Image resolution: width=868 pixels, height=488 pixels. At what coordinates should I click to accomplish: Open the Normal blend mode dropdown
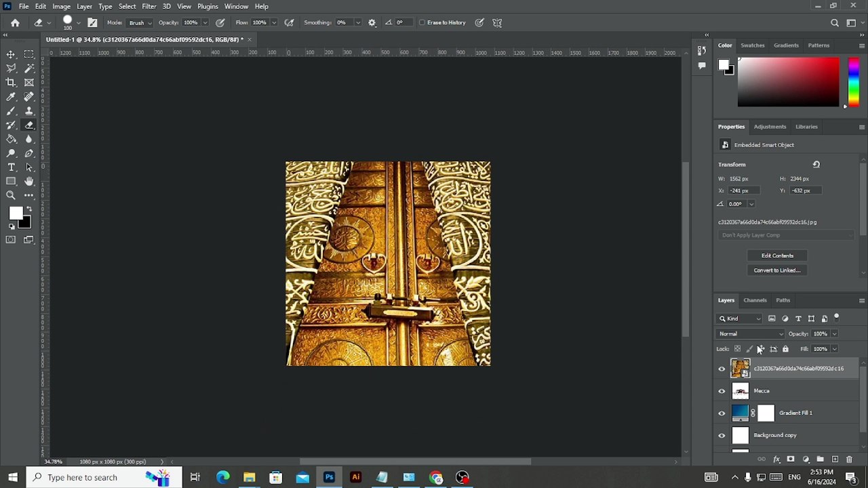(x=751, y=333)
